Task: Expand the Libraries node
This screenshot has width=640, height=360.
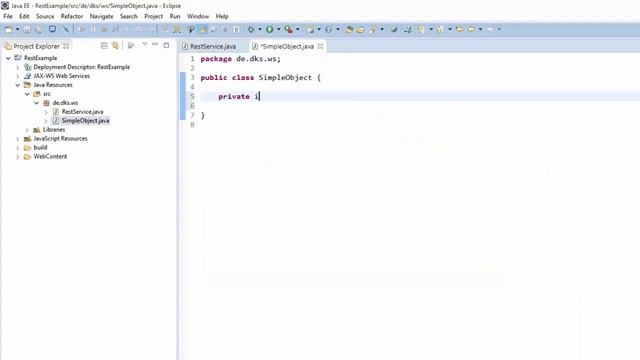Action: [x=27, y=130]
